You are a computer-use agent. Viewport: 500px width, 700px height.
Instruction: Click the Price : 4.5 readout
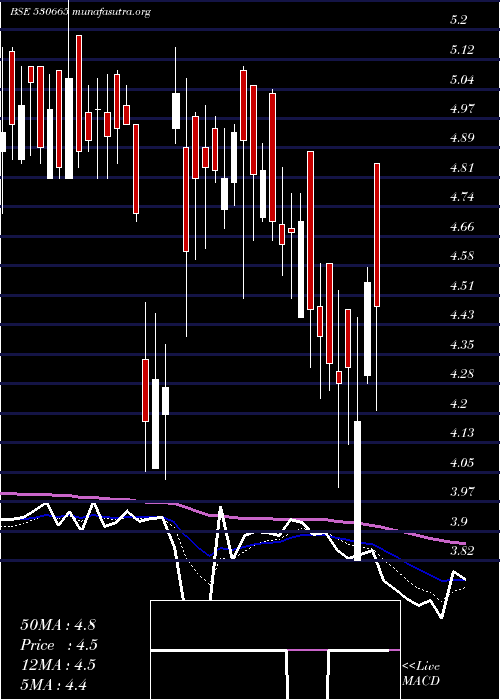(59, 645)
